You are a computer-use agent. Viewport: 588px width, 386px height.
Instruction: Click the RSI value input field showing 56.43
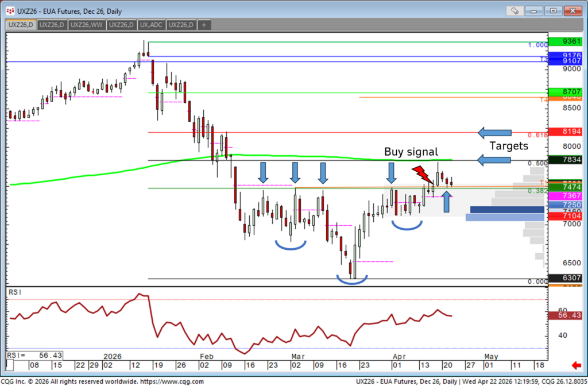[x=34, y=355]
